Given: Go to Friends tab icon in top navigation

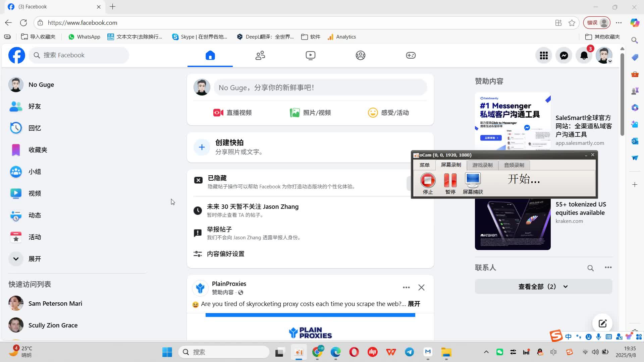Looking at the screenshot, I should coord(260,55).
